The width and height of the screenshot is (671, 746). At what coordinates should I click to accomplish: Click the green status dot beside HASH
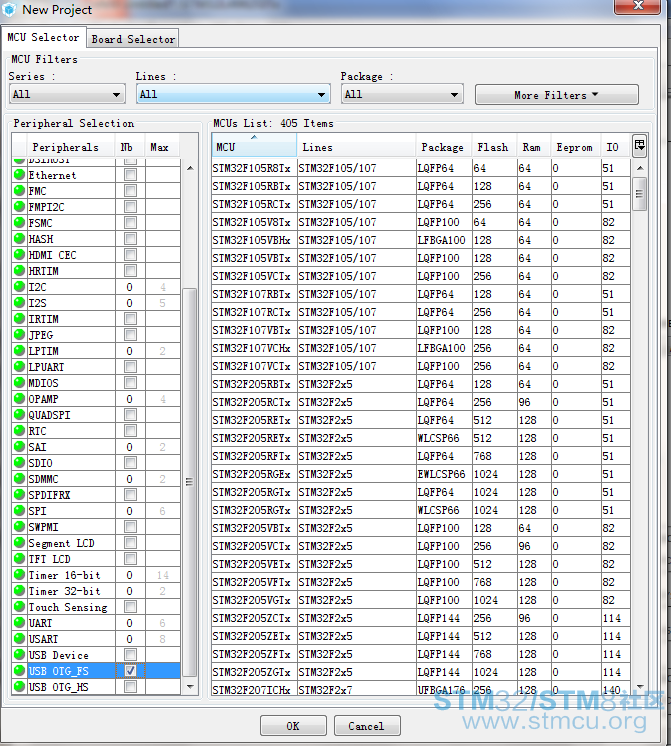click(20, 238)
